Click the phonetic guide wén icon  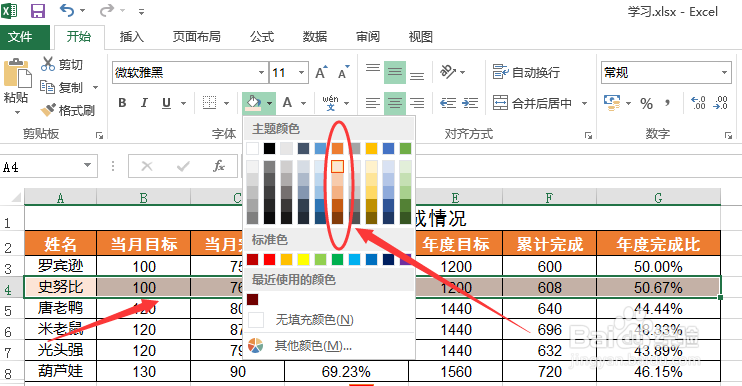(330, 103)
